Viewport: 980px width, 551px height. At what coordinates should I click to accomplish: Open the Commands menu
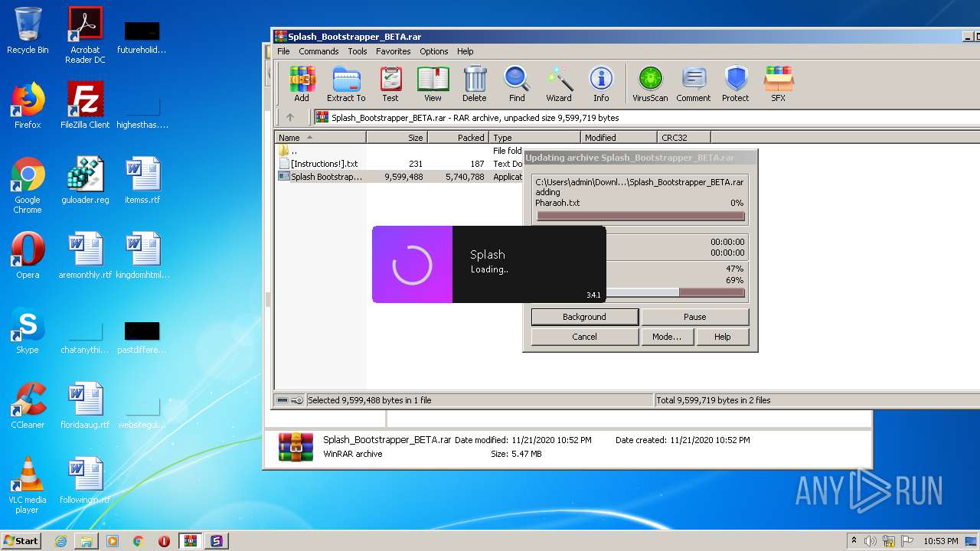(x=318, y=51)
